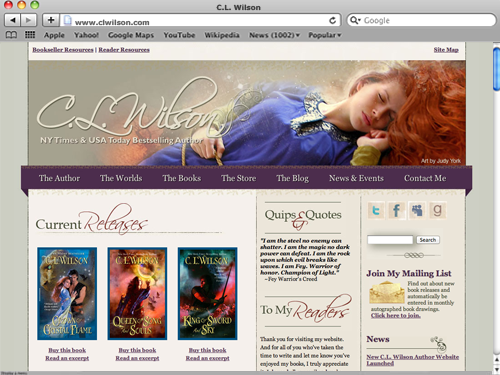Open the Google search magnifier dropdown
Viewport: 500px width, 375px height.
[x=355, y=20]
